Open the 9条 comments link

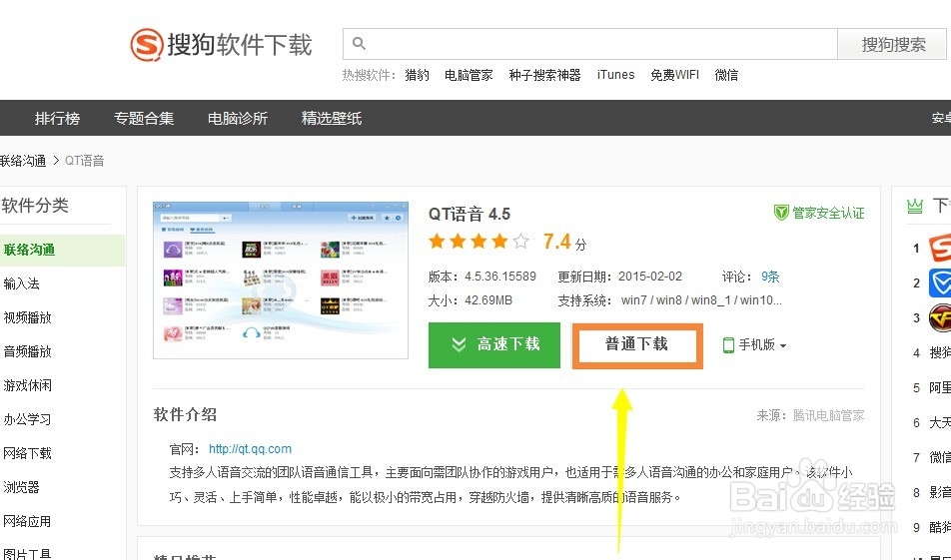(x=770, y=277)
